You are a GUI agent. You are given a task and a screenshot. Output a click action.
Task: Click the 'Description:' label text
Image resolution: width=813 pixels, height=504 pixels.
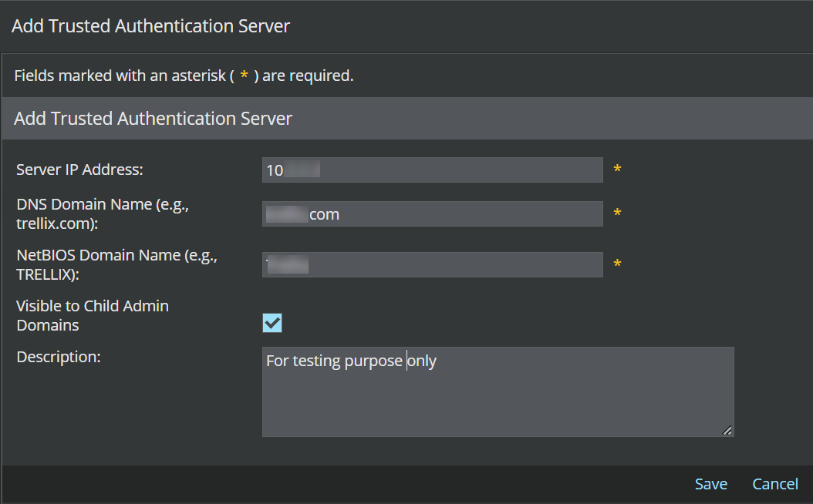tap(59, 357)
